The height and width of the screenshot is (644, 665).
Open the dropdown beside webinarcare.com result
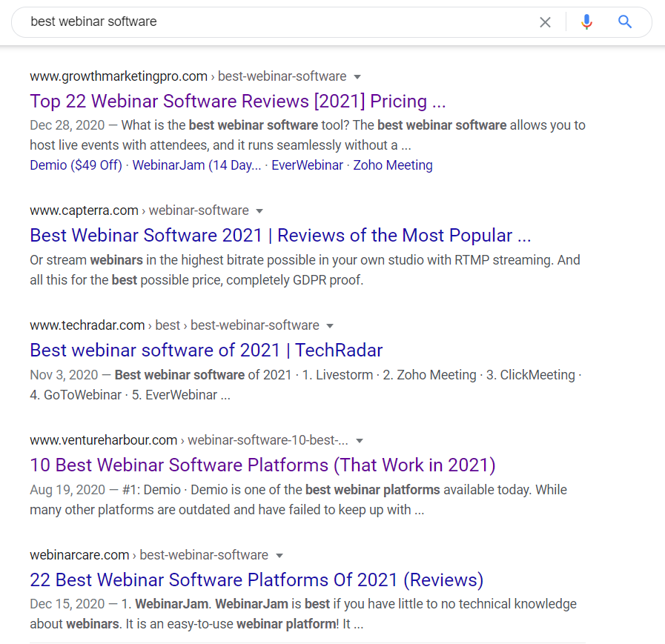point(279,555)
